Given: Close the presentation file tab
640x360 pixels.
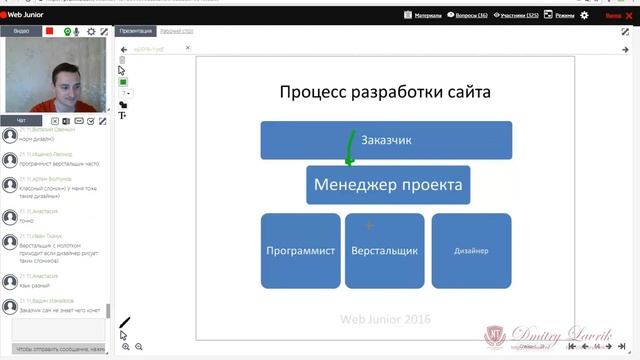Looking at the screenshot, I should (188, 48).
